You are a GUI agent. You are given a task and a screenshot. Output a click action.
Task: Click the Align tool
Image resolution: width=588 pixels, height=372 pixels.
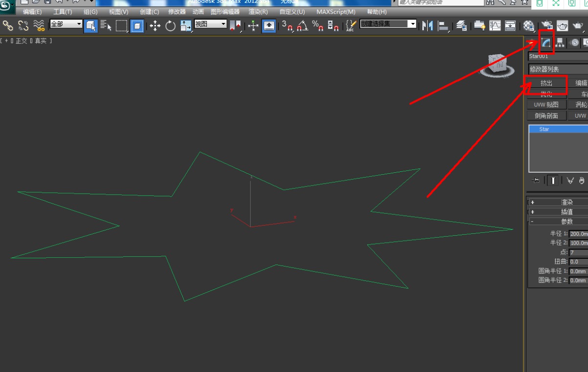[x=443, y=25]
